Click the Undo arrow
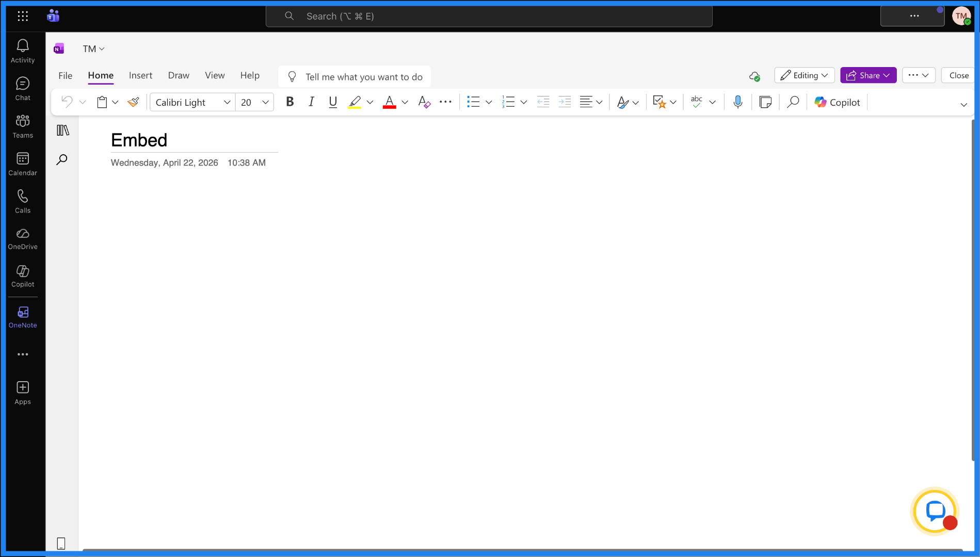Screen dimensions: 980x557 point(67,102)
